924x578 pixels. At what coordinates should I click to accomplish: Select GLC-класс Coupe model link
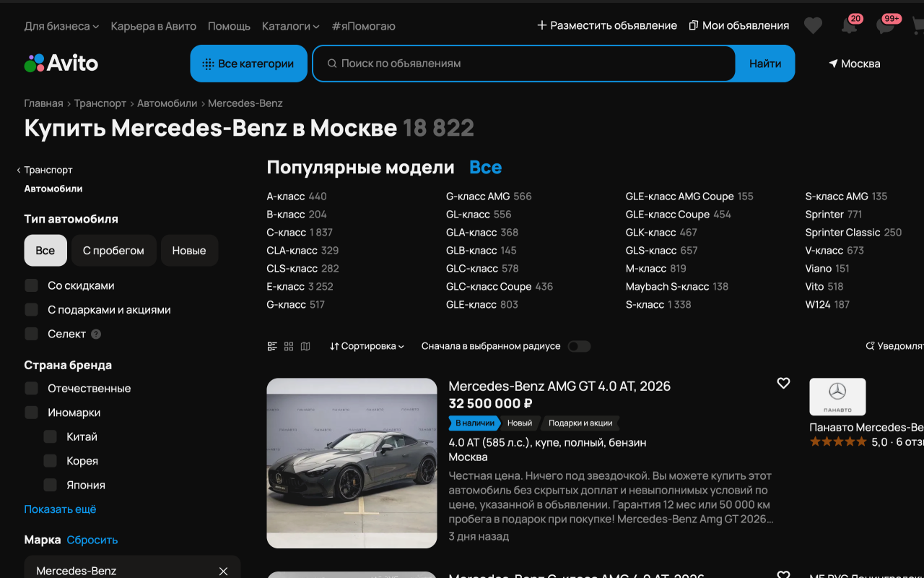click(489, 287)
